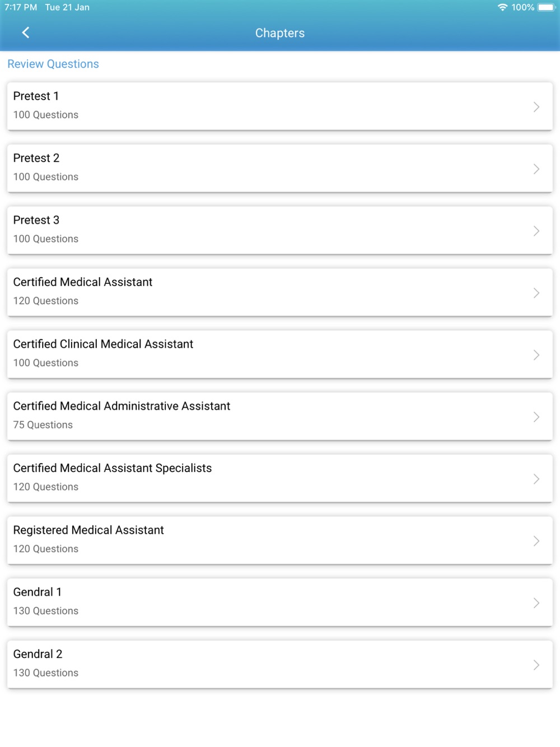This screenshot has width=560, height=747.
Task: Expand Gendral 1 chevron arrow
Action: [x=536, y=603]
